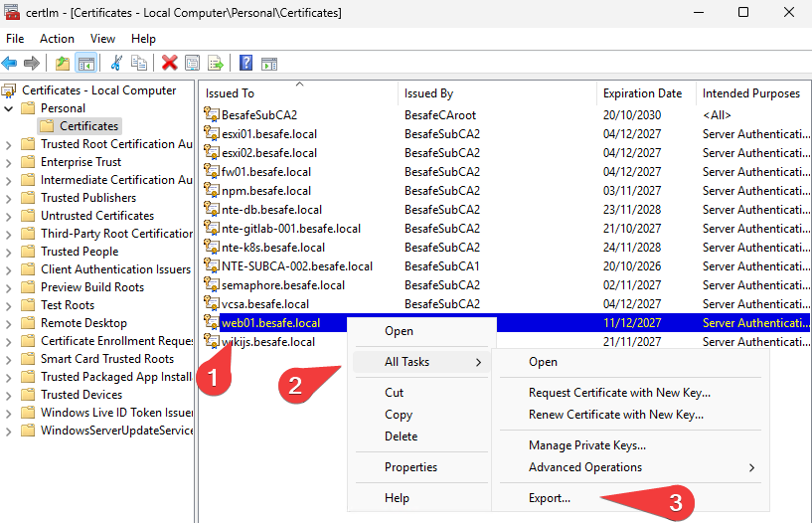Screen dimensions: 812x523
Task: Open the Action menu
Action: click(57, 39)
